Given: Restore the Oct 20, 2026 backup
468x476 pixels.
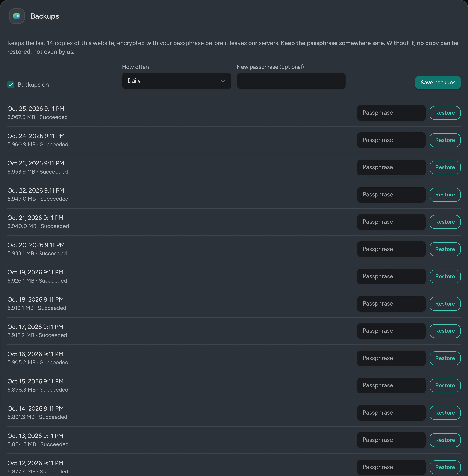Looking at the screenshot, I should pos(445,249).
